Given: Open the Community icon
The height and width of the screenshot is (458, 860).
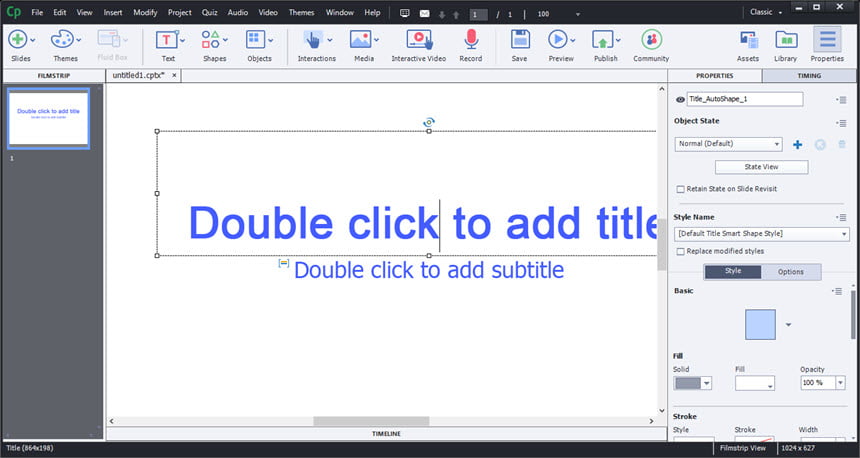Looking at the screenshot, I should (652, 39).
